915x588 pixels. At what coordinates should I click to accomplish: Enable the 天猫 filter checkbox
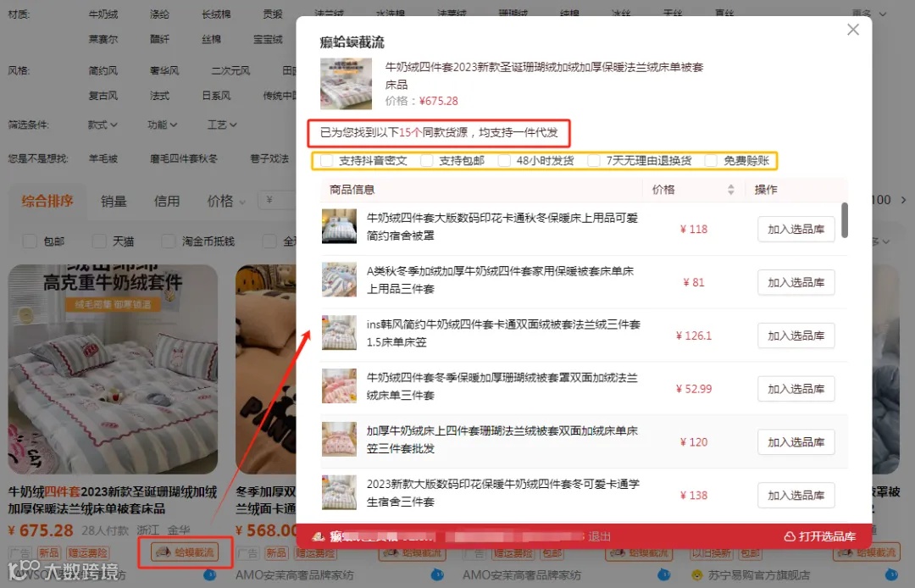tap(99, 241)
